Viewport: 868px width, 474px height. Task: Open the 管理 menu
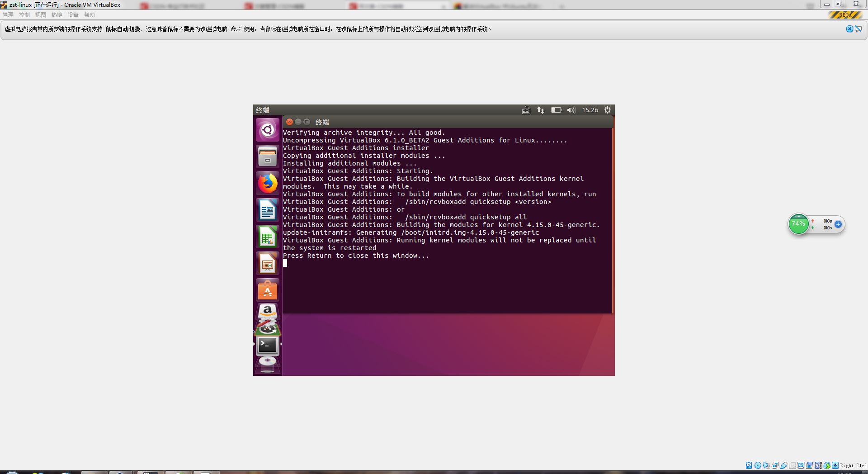pos(8,15)
